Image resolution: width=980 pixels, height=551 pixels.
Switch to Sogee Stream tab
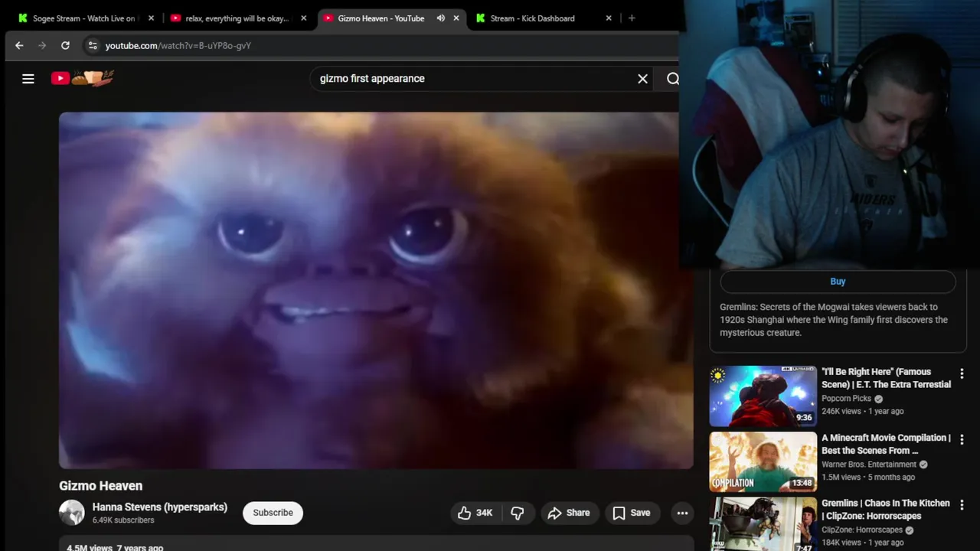(86, 18)
